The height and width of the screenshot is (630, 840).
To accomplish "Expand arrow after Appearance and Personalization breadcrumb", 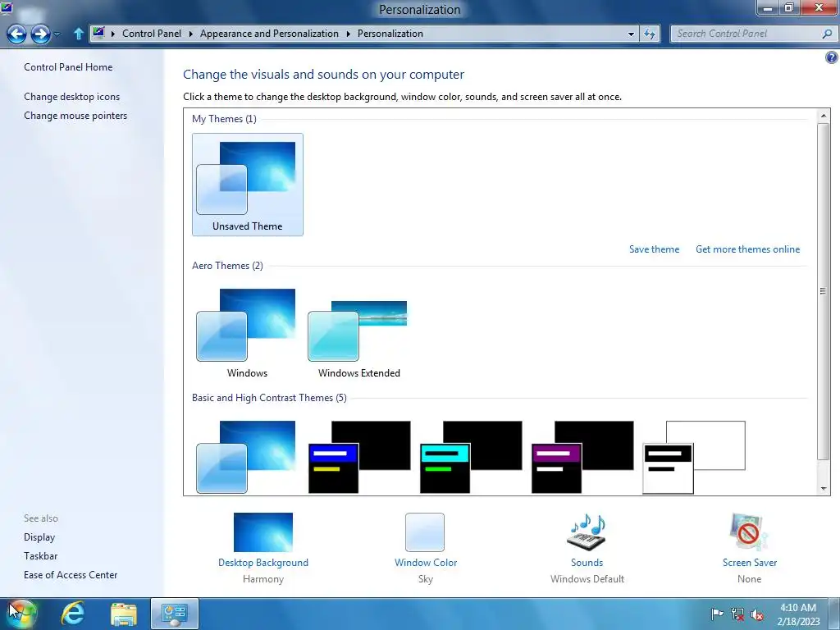I will coord(348,34).
